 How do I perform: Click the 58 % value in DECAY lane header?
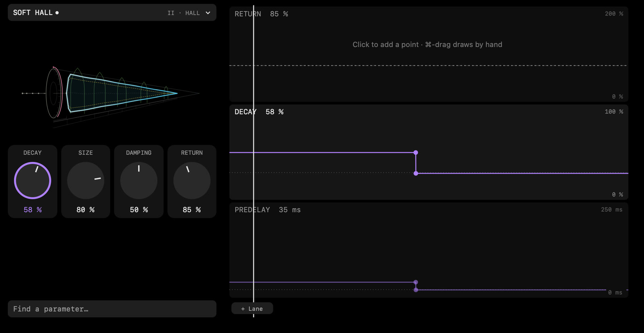[x=274, y=112]
